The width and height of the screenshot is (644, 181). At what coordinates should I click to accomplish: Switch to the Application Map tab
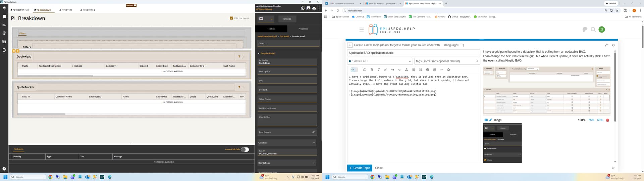[x=20, y=10]
